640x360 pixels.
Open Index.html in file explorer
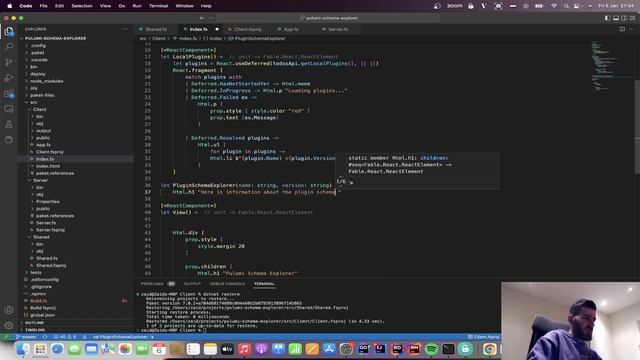click(x=76, y=166)
